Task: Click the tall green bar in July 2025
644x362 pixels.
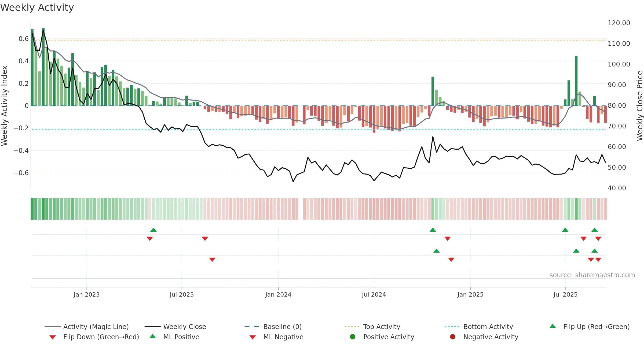Action: pyautogui.click(x=576, y=81)
